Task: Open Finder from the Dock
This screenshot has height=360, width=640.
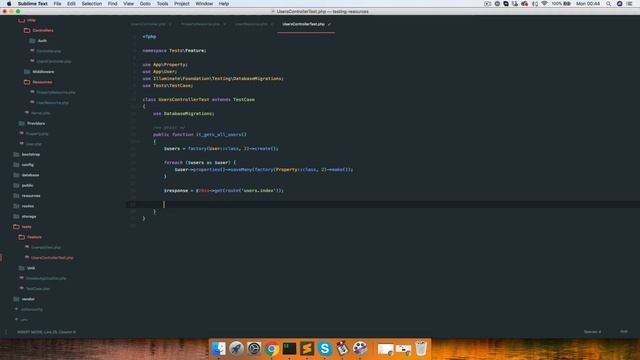Action: click(x=219, y=349)
